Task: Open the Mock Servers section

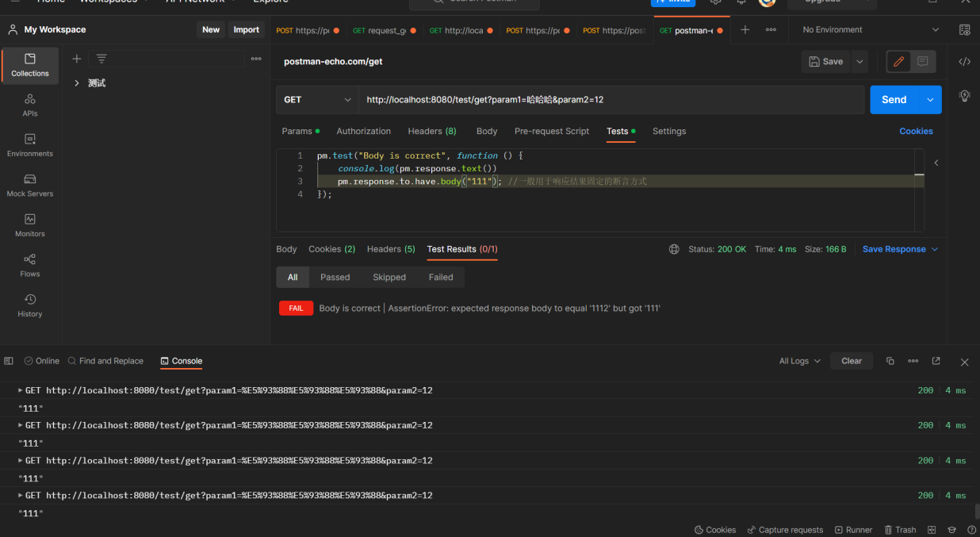Action: [x=30, y=186]
